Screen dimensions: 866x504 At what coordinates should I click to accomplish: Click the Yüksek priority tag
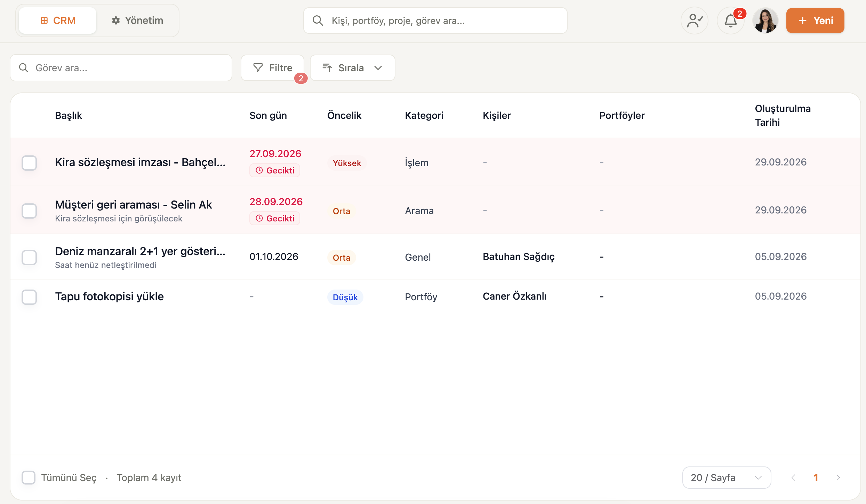347,163
